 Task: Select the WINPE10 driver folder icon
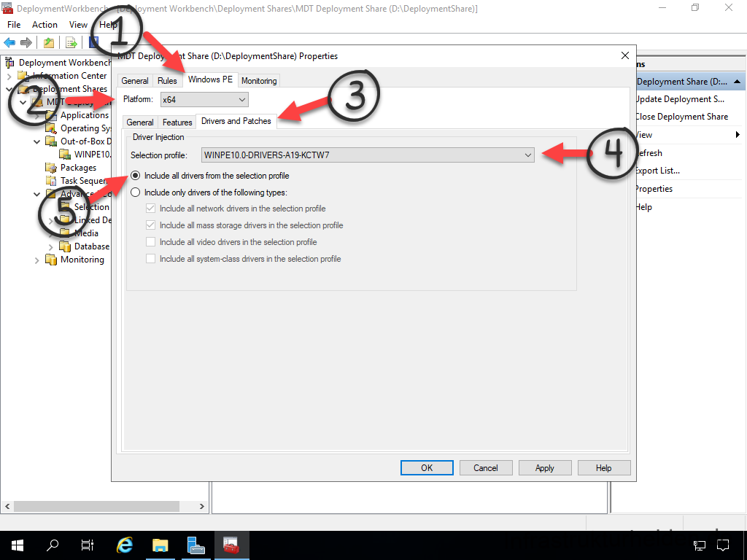point(65,155)
